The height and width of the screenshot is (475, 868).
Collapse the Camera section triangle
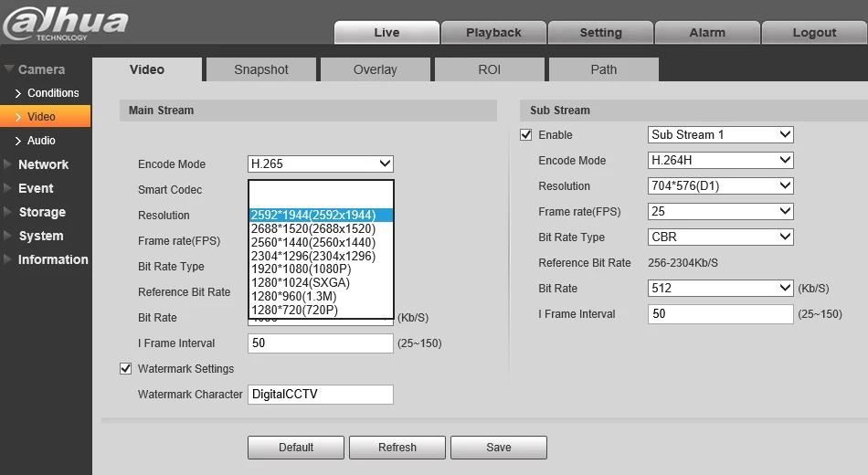coord(9,69)
